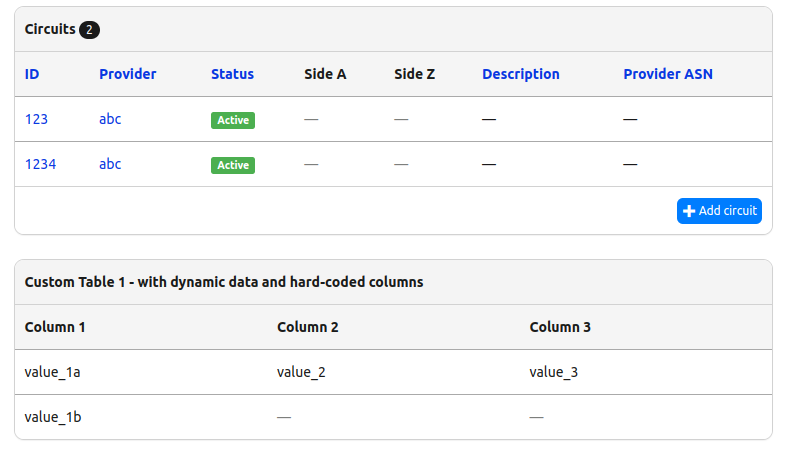Click the Active badge for circuit 1234

click(233, 165)
